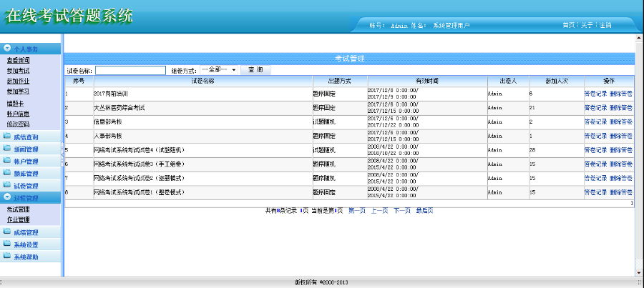The width and height of the screenshot is (644, 288).
Task: Click the 21 participant count cell
Action: tap(557, 108)
